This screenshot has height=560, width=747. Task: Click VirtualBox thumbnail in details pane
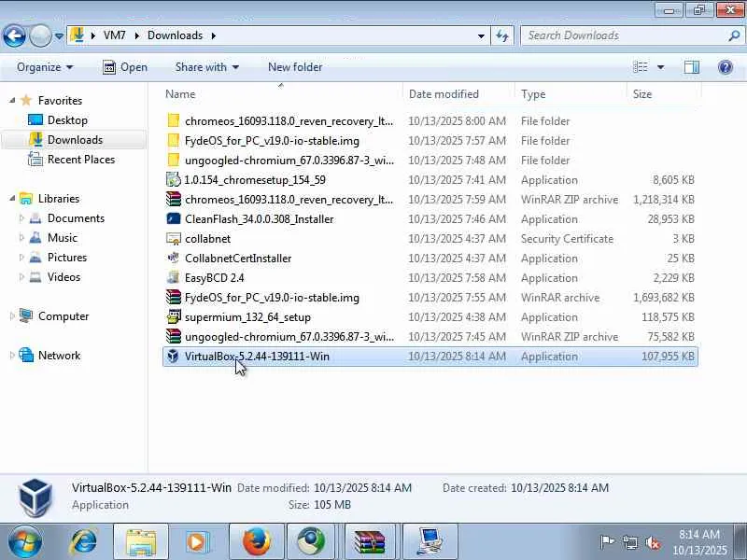35,497
